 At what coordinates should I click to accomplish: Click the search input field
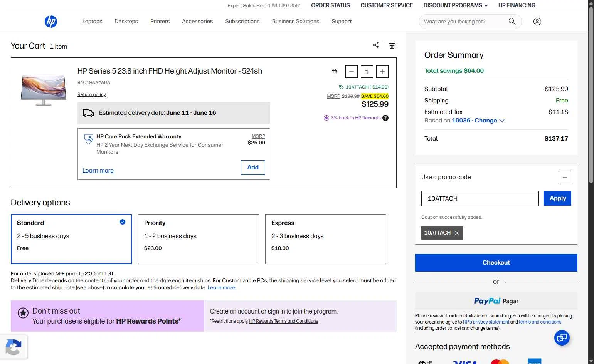464,22
